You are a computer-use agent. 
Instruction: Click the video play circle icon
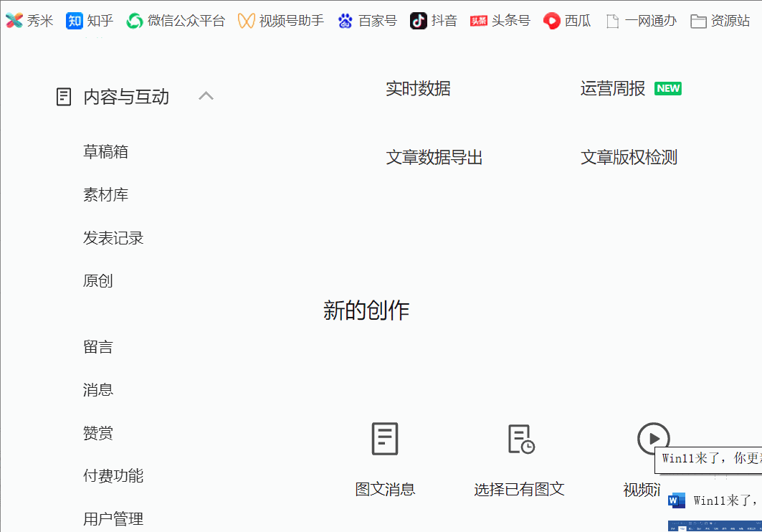(653, 438)
